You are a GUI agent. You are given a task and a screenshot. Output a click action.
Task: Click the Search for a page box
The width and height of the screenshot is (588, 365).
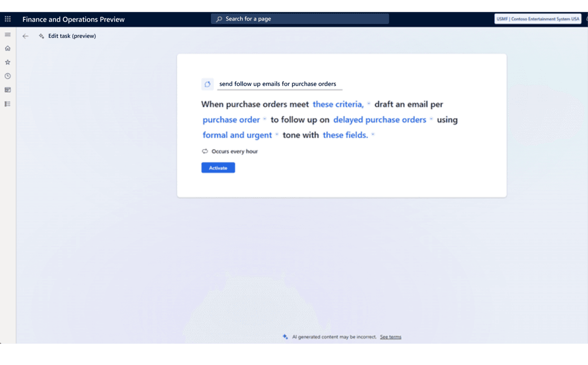click(x=300, y=19)
